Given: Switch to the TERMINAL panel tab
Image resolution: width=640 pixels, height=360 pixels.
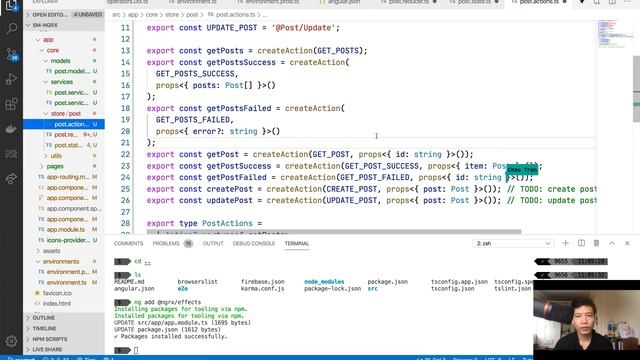Looking at the screenshot, I should (x=297, y=243).
